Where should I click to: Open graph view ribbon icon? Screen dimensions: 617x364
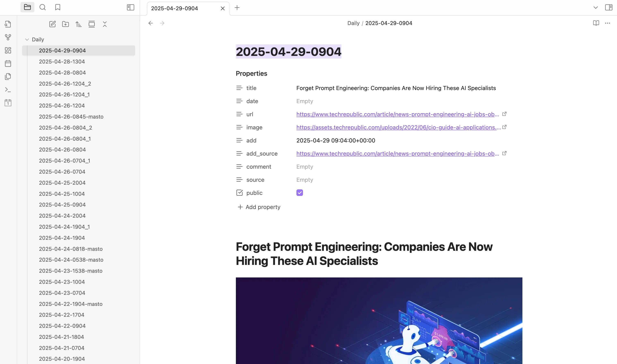coord(8,37)
